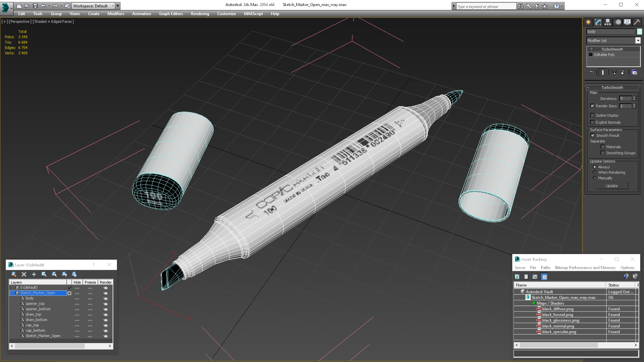This screenshot has height=362, width=644.
Task: Click Add selected objects plus icon in Layer dialog
Action: click(34, 274)
